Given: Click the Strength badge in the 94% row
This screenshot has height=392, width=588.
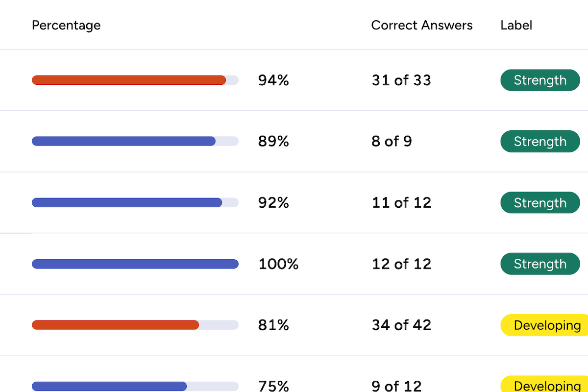Looking at the screenshot, I should [x=540, y=80].
